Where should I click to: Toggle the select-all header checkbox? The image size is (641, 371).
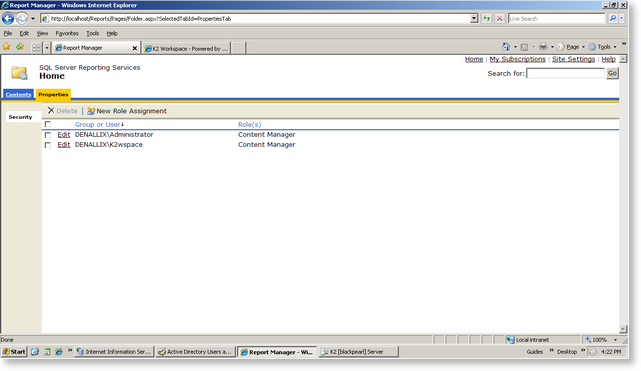pos(48,124)
